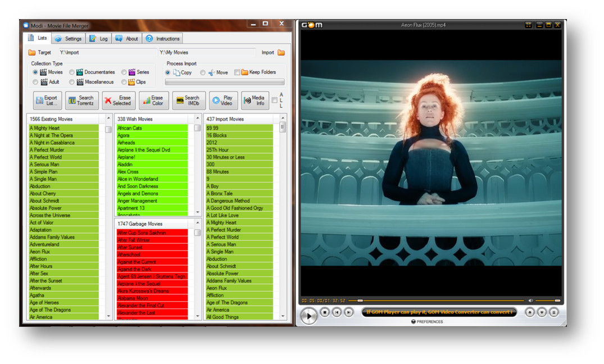Tick the ALL checkbox
This screenshot has height=364, width=604.
point(274,100)
